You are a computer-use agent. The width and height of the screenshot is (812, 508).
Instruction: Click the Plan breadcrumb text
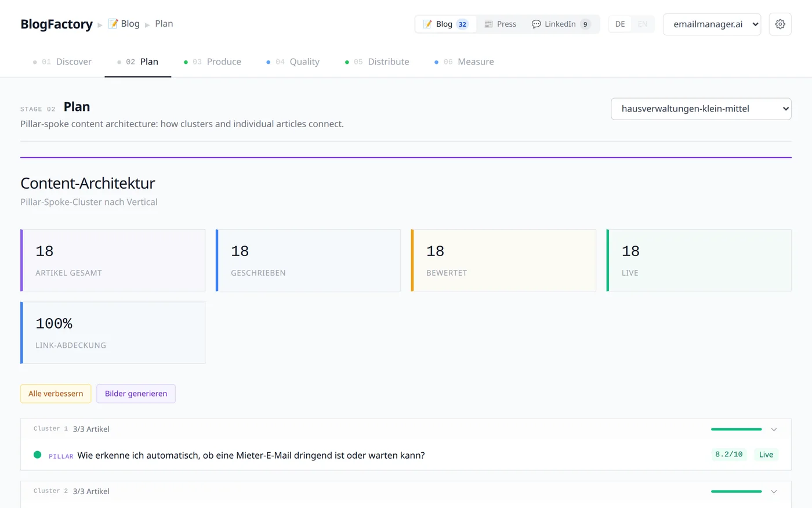[164, 24]
